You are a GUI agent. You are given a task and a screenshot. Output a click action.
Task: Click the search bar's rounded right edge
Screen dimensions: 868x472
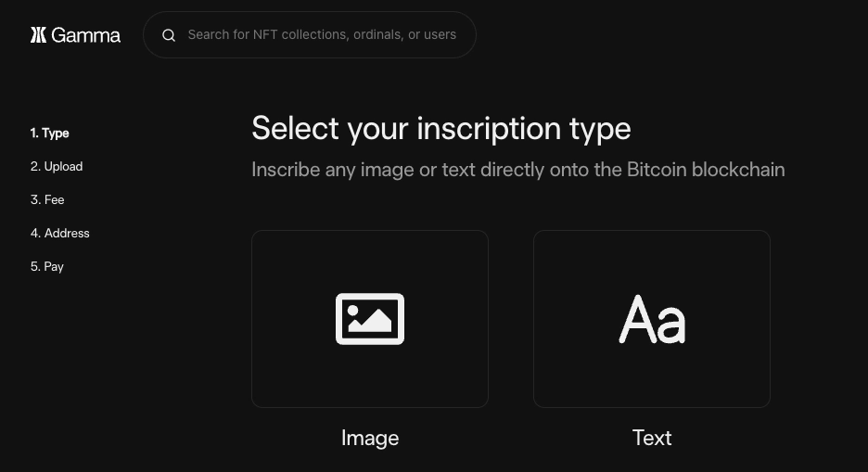pos(467,35)
